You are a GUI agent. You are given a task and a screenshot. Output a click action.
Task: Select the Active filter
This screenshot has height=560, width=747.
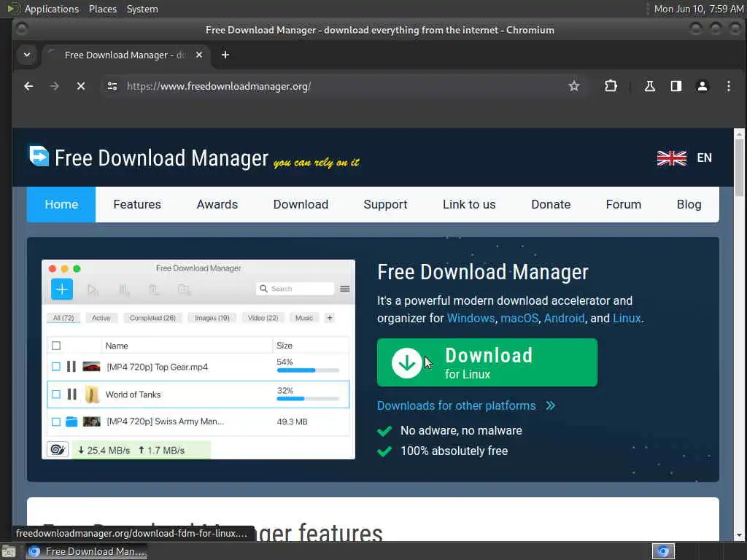[x=101, y=318]
